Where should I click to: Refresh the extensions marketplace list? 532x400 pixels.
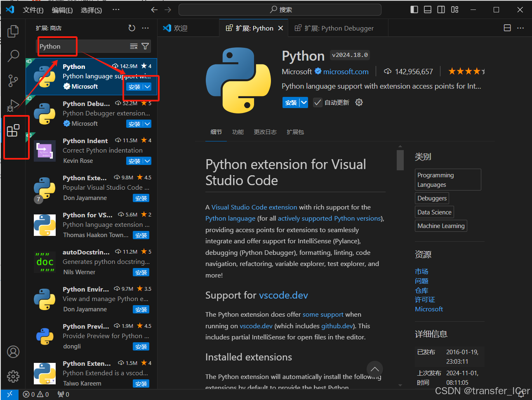(x=132, y=28)
